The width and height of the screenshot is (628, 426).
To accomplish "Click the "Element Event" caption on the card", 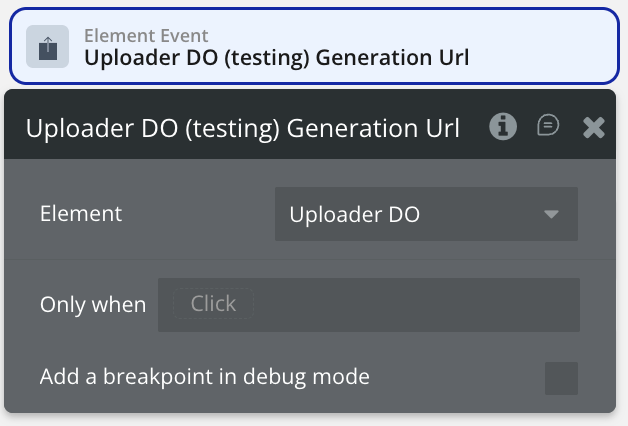I will tap(146, 36).
